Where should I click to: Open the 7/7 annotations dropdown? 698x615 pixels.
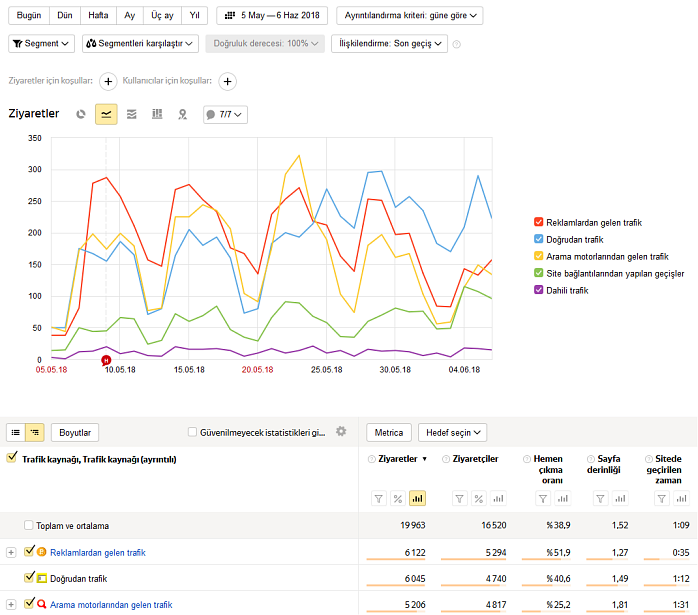pyautogui.click(x=225, y=114)
